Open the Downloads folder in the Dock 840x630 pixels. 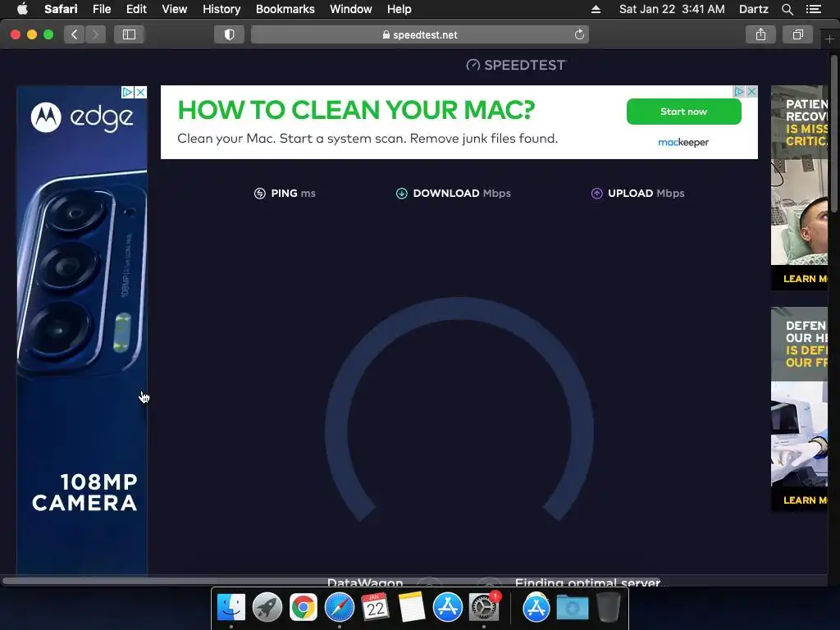572,608
